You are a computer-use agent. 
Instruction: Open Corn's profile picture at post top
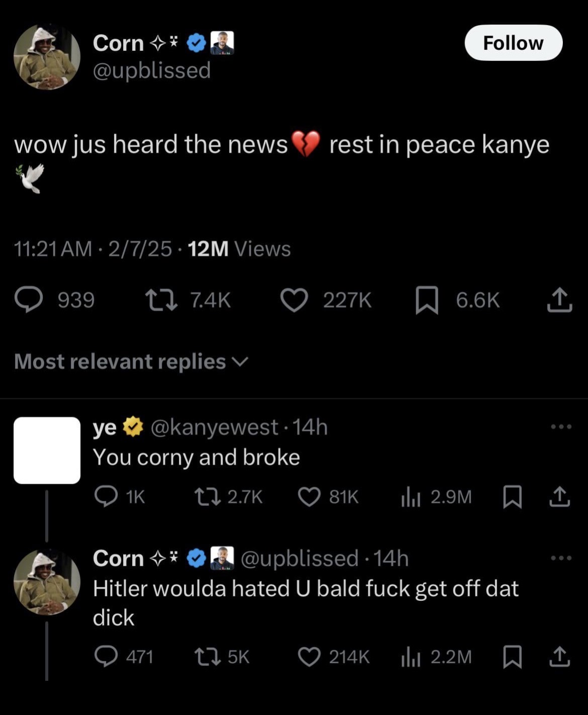[47, 57]
